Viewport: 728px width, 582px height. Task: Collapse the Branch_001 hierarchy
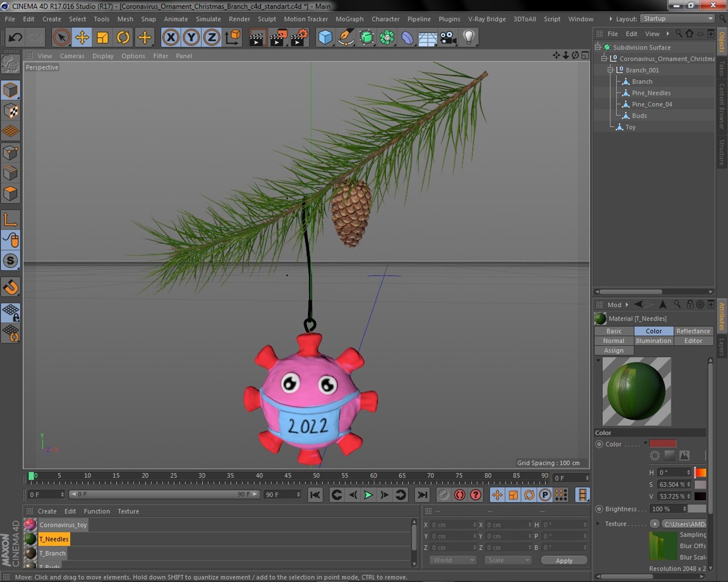[x=610, y=70]
